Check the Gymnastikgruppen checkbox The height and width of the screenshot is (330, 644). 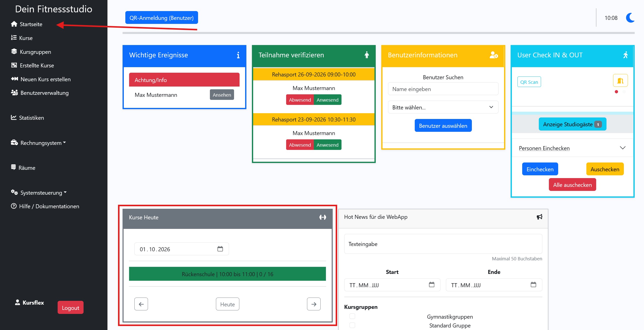pos(352,316)
